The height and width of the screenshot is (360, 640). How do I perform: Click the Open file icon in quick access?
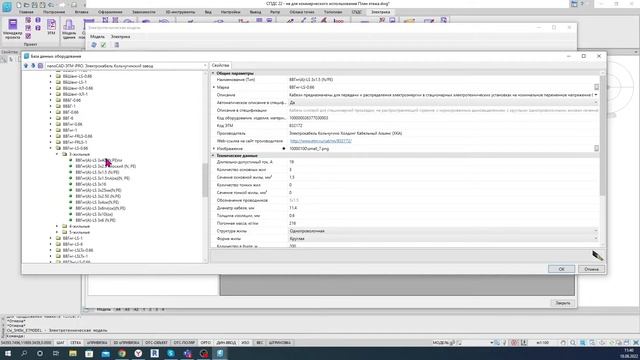click(27, 5)
